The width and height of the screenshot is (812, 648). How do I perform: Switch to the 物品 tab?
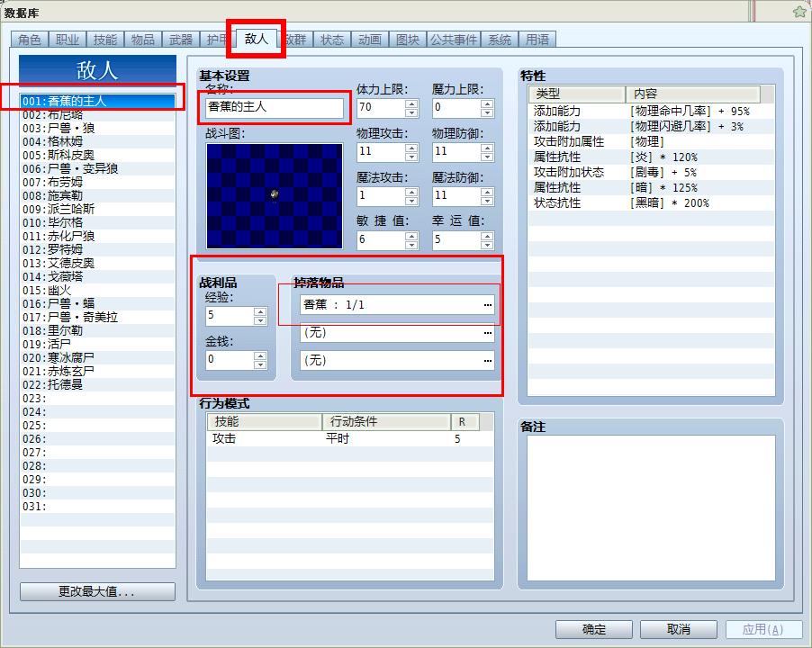point(143,40)
